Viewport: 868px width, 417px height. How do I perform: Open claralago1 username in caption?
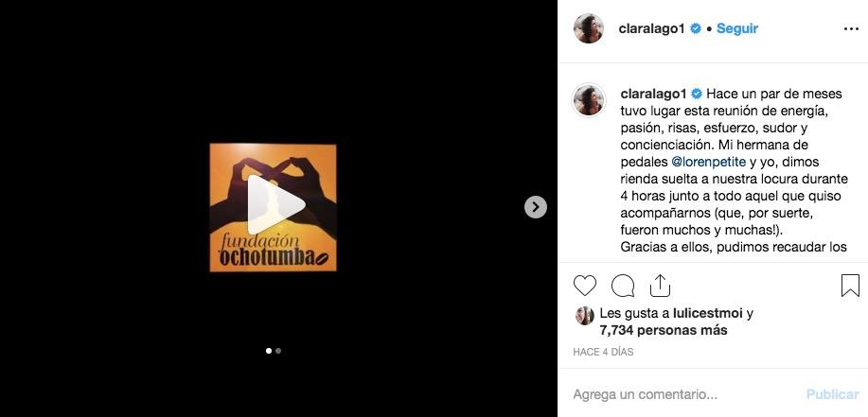[654, 94]
